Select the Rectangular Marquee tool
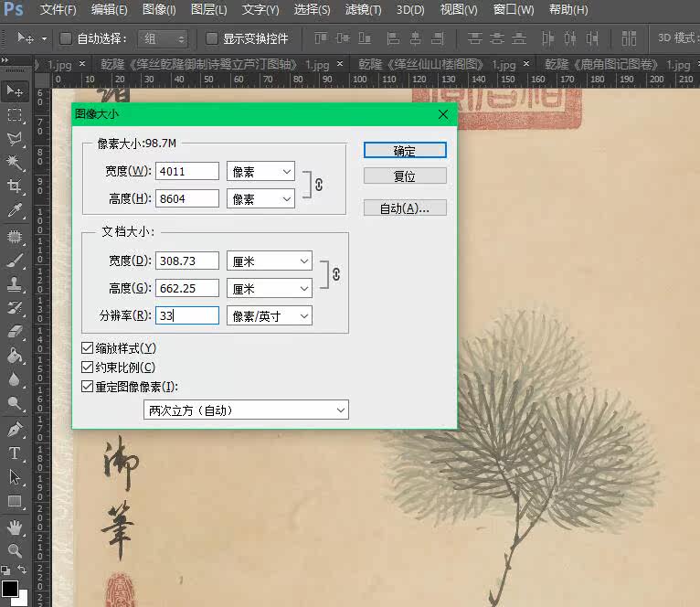This screenshot has width=700, height=607. [x=15, y=115]
